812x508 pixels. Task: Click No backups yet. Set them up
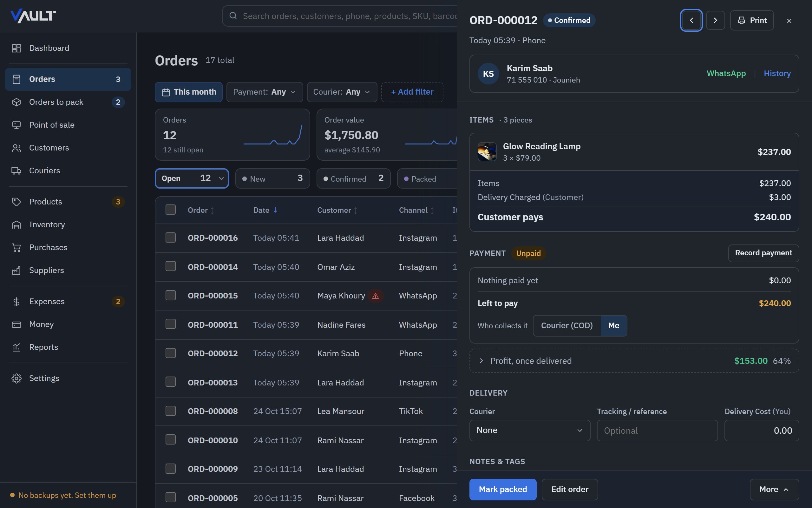click(x=67, y=495)
